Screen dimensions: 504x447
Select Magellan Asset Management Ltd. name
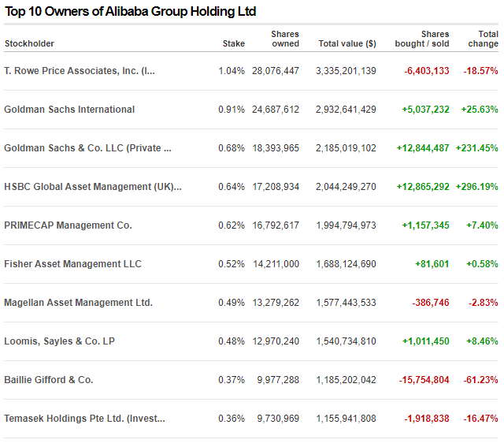pyautogui.click(x=78, y=303)
